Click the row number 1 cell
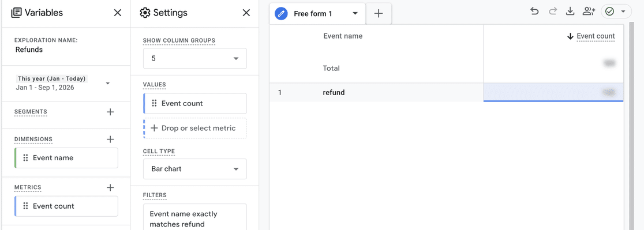 pos(280,93)
